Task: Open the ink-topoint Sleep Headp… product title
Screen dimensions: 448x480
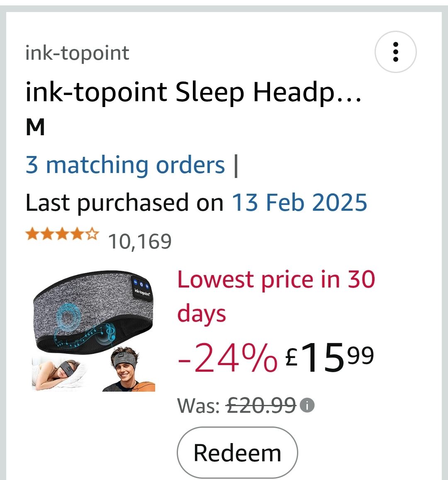Action: pyautogui.click(x=193, y=92)
